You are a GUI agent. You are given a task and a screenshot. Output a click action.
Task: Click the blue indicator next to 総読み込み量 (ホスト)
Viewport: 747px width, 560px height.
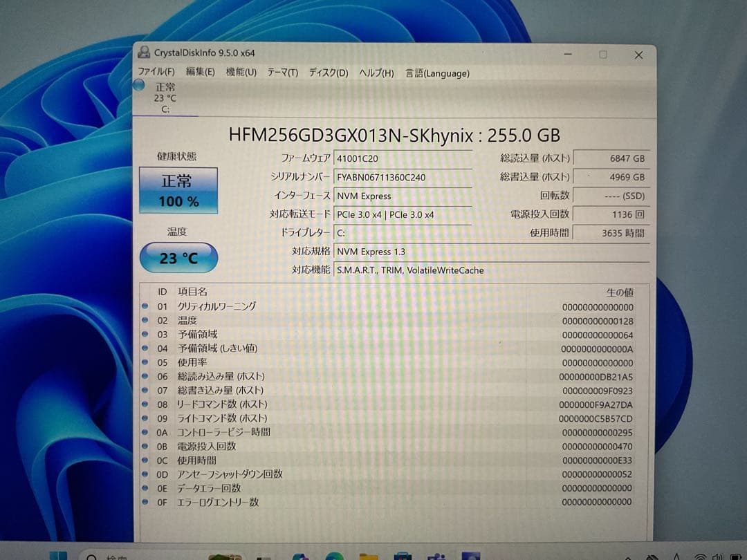coord(145,376)
